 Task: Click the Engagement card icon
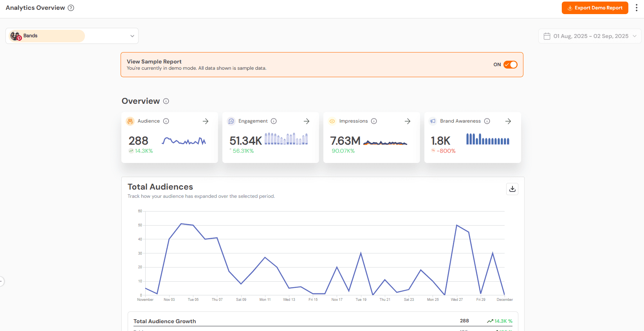tap(231, 121)
